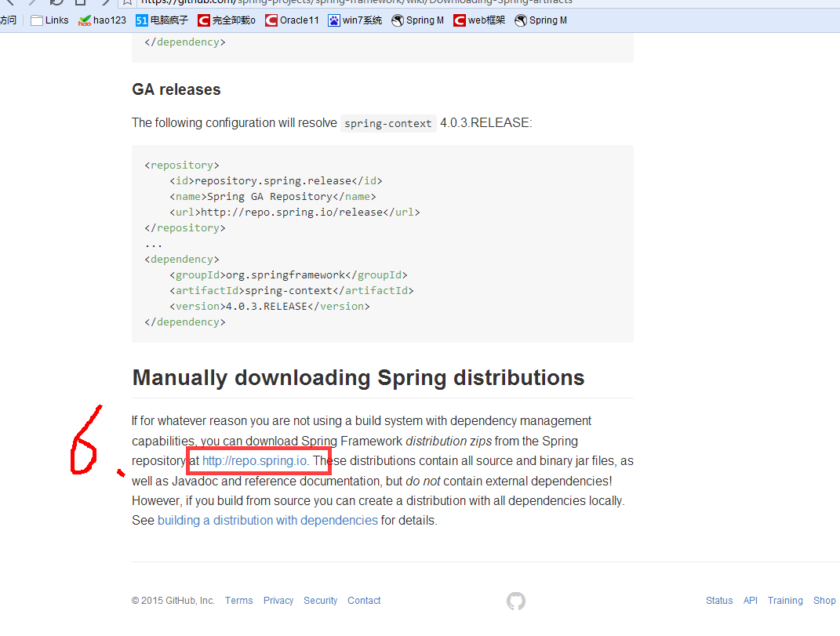Click the repo.spring.io/release url line
Viewport: 840px width, 636px height.
pyautogui.click(x=295, y=213)
